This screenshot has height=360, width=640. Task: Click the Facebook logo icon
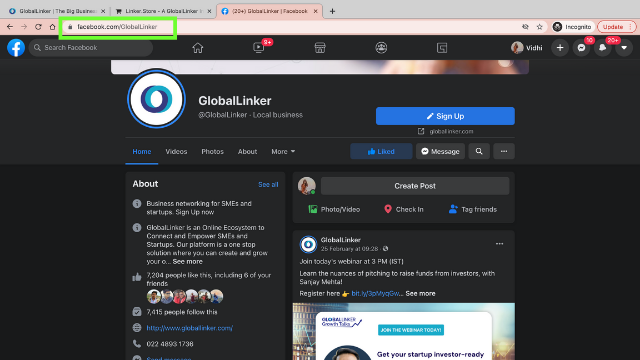click(16, 48)
